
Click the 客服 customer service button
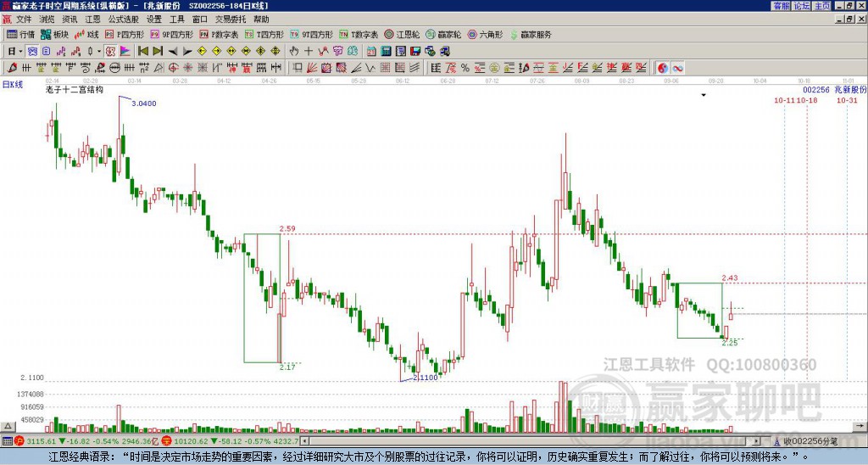(x=781, y=6)
